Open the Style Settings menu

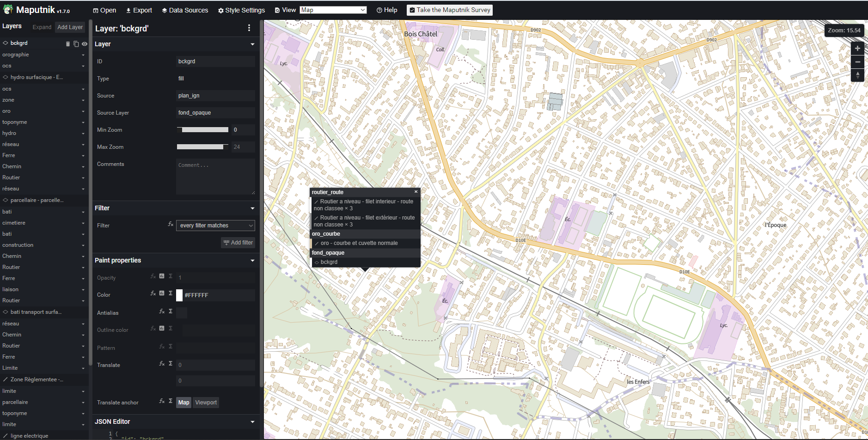tap(241, 10)
